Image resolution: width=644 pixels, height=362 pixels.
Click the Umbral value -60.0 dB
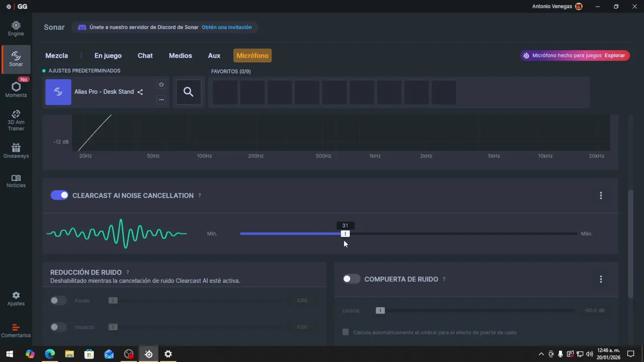[595, 311]
